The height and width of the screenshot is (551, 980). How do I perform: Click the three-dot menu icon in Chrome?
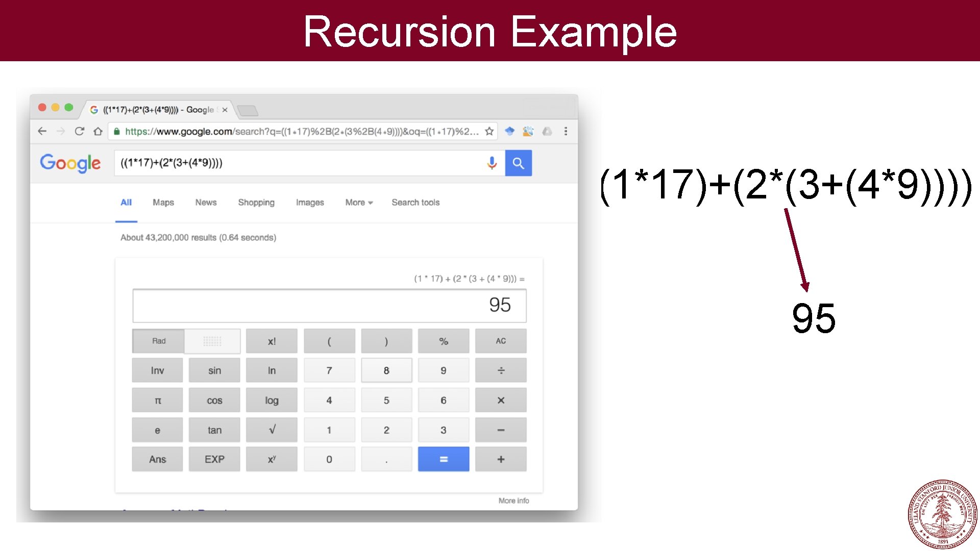pyautogui.click(x=566, y=131)
